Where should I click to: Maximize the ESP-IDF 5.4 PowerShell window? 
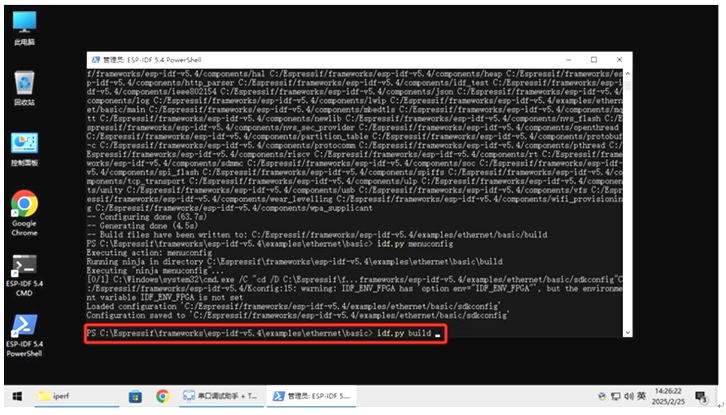[594, 60]
